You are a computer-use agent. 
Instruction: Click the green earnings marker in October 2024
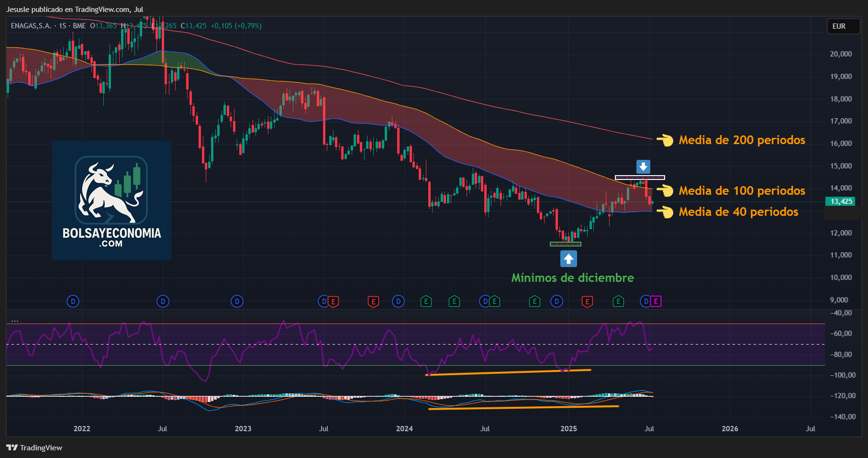(534, 302)
